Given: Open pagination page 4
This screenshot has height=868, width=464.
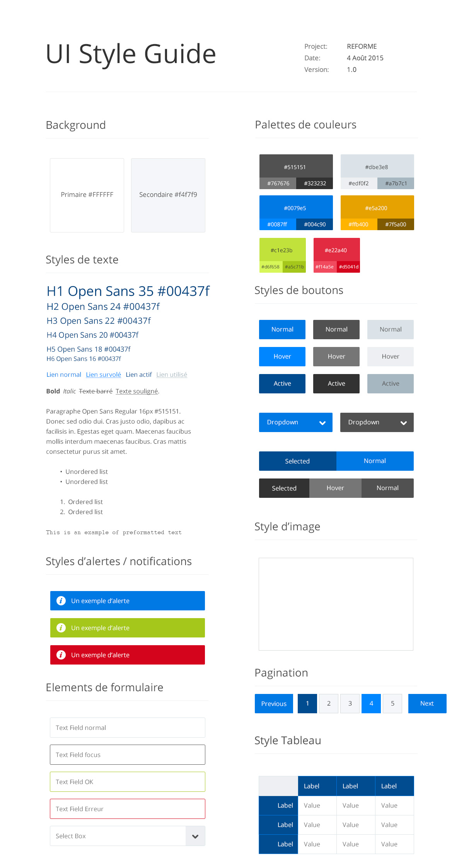Looking at the screenshot, I should pos(371,704).
